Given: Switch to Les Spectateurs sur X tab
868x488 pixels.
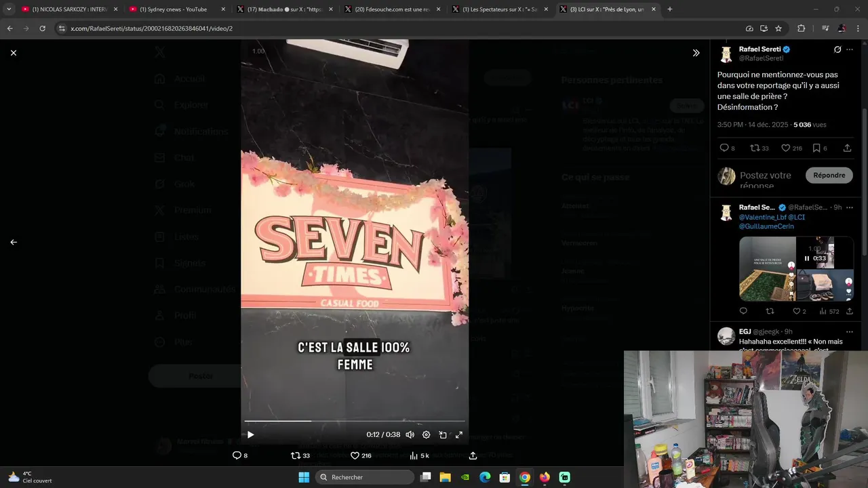Looking at the screenshot, I should point(501,9).
